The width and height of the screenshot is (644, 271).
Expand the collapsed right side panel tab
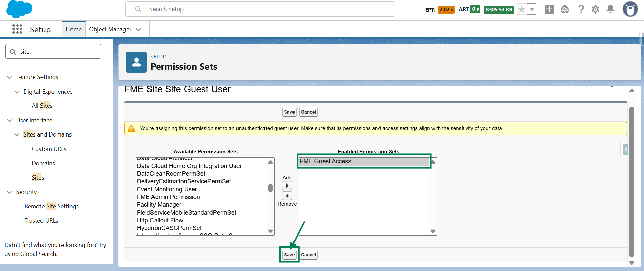pyautogui.click(x=625, y=149)
